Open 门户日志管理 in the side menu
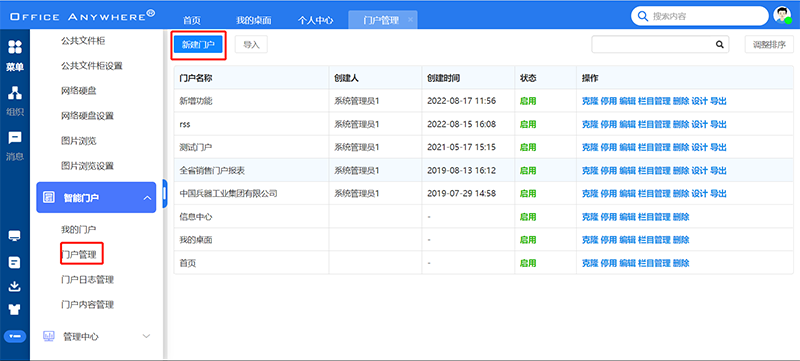 click(x=87, y=279)
